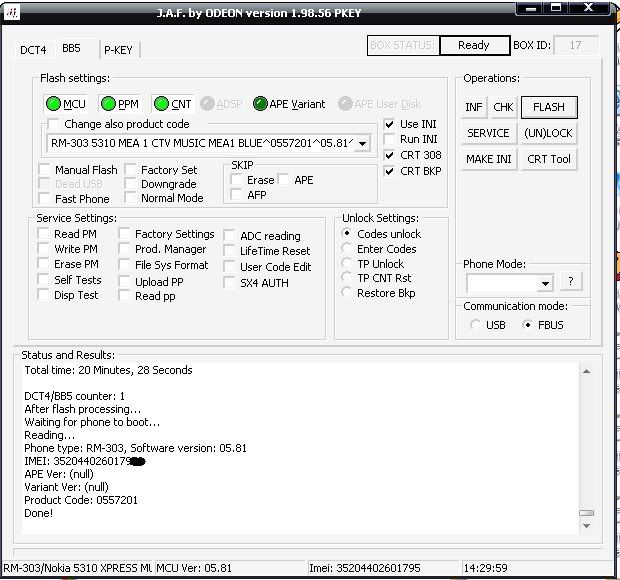The width and height of the screenshot is (620, 580).
Task: Open the CRT Tool button
Action: coord(549,159)
